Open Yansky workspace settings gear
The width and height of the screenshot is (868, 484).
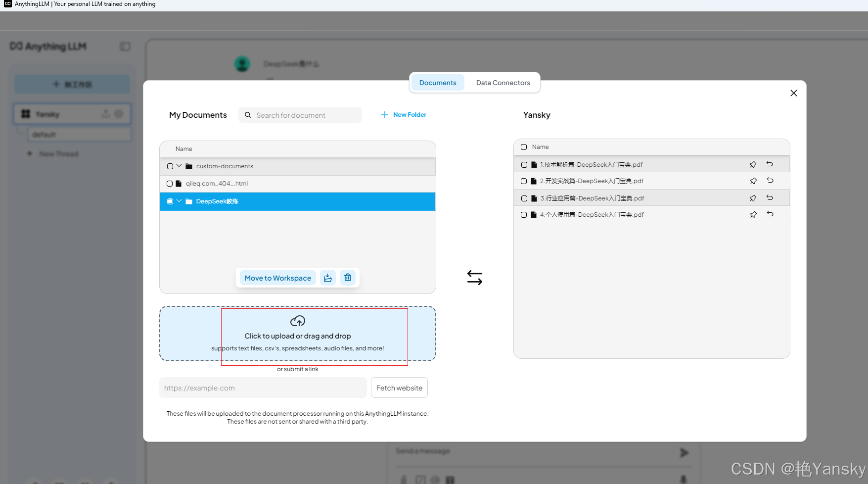(x=119, y=114)
